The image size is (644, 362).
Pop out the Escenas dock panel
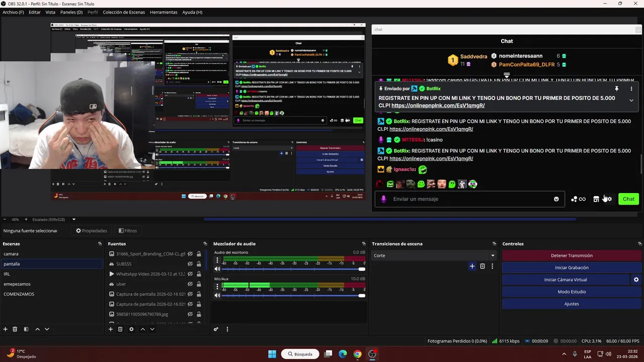tap(100, 244)
